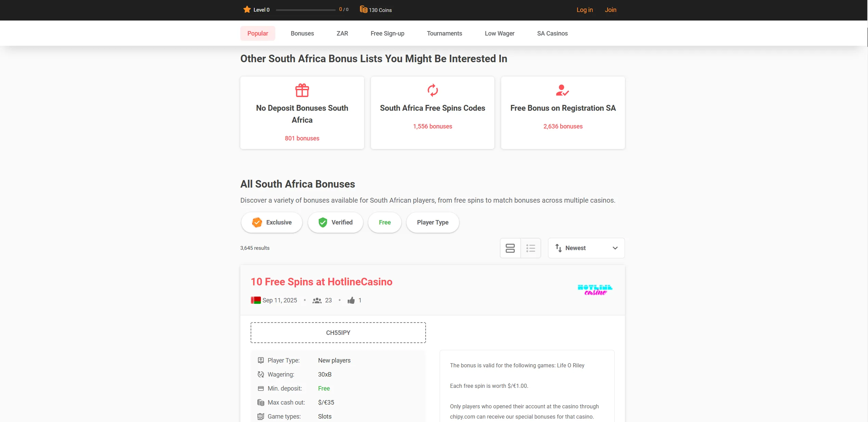Switch to compact list view icon
This screenshot has width=868, height=422.
531,248
